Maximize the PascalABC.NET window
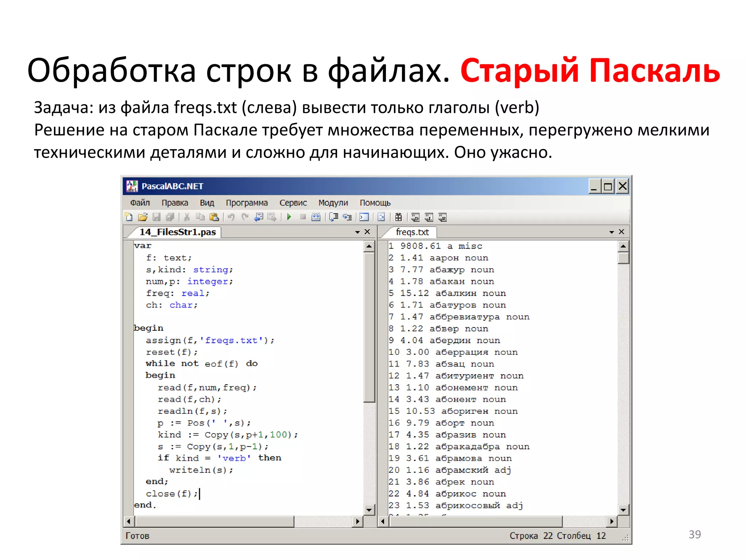Viewport: 747px width, 560px height. [x=608, y=186]
